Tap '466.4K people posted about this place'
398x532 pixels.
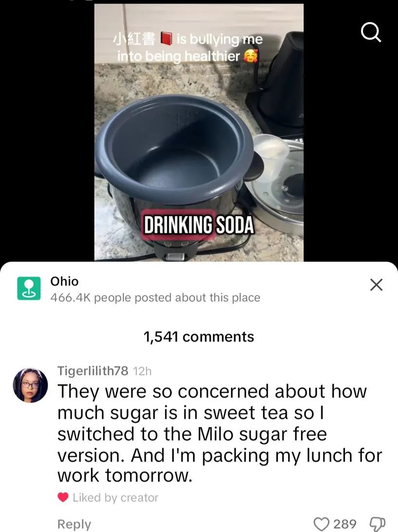coord(155,298)
